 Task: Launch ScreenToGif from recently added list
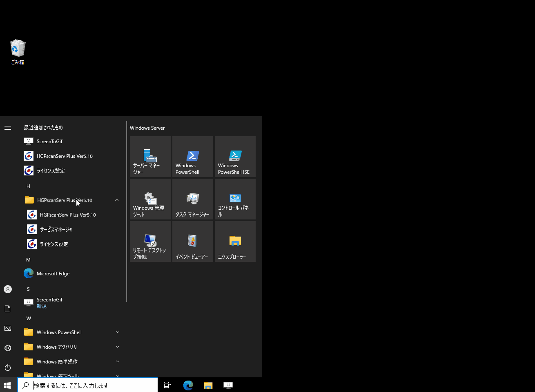[73, 141]
